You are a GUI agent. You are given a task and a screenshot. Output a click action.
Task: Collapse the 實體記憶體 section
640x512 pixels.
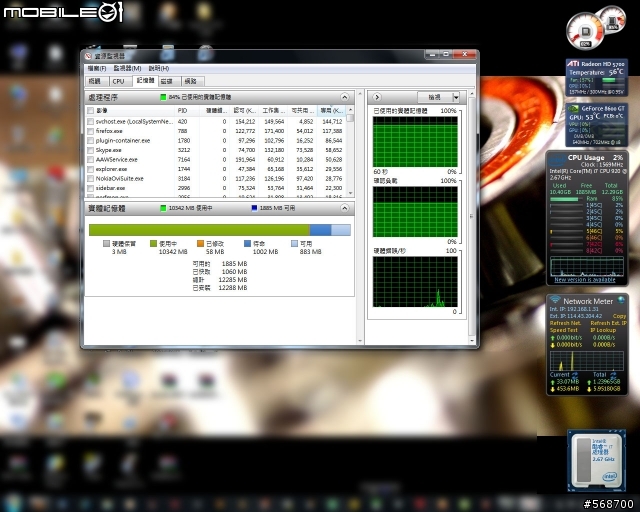(344, 208)
